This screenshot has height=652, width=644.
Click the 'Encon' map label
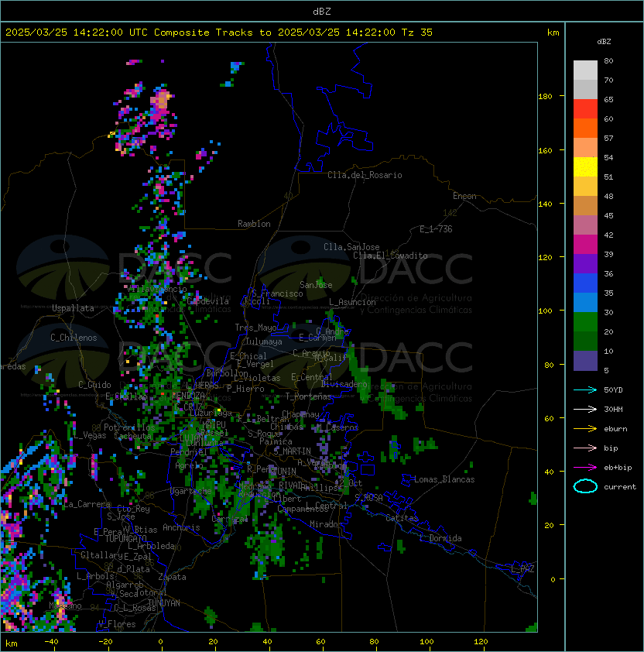(464, 196)
